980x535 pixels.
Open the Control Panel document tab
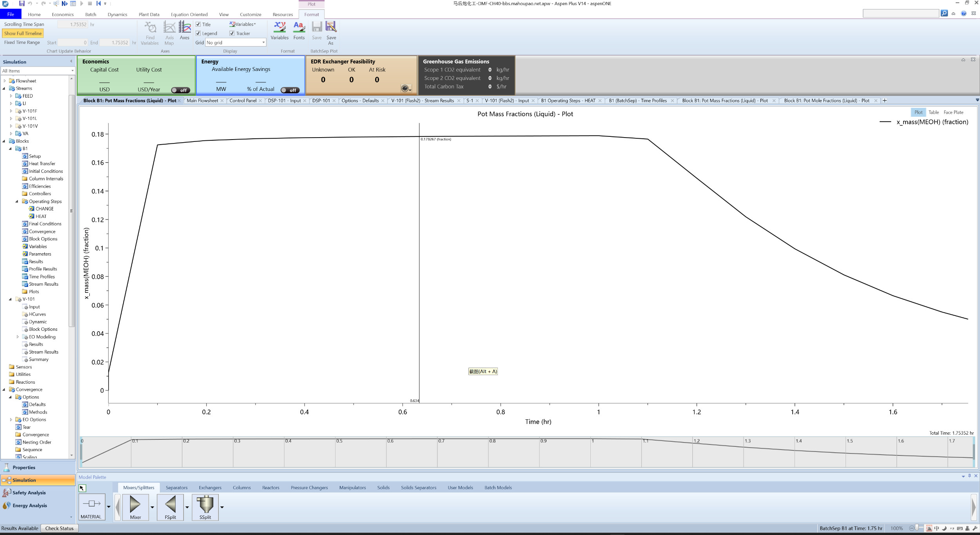point(243,101)
